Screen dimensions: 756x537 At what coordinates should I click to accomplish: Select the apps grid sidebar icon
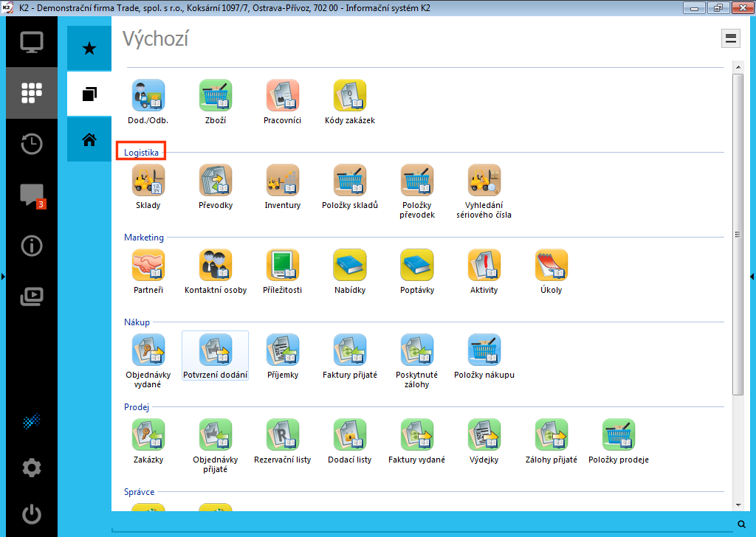coord(32,93)
